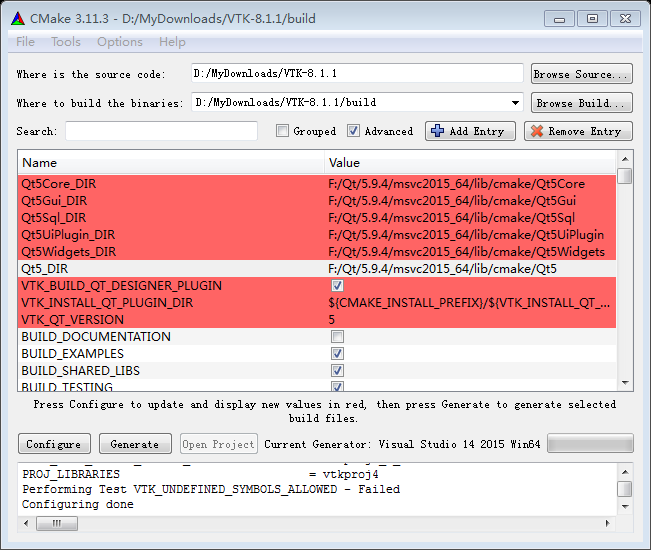Click the Qt5Core path value cell
The width and height of the screenshot is (651, 550).
470,183
